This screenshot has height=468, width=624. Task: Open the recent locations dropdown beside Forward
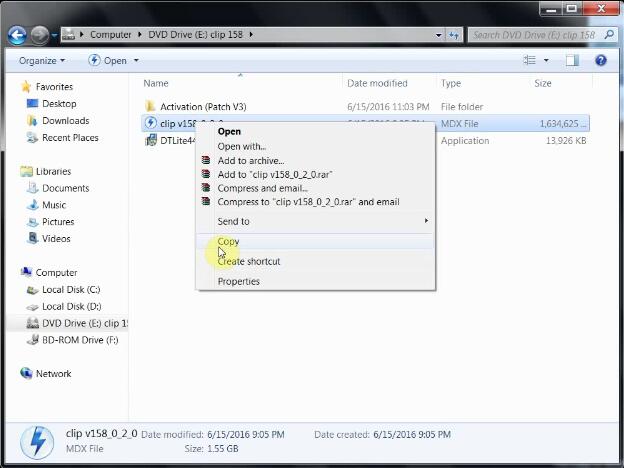pyautogui.click(x=54, y=35)
